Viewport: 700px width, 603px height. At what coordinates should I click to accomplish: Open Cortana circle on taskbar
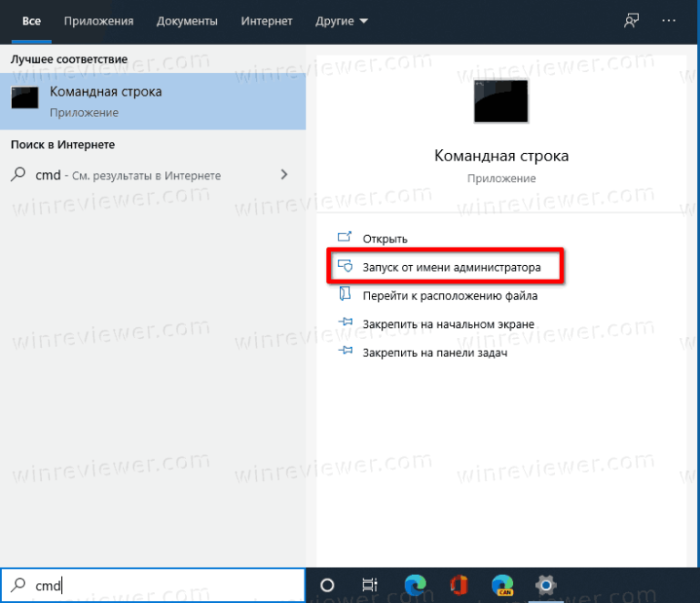click(x=327, y=585)
